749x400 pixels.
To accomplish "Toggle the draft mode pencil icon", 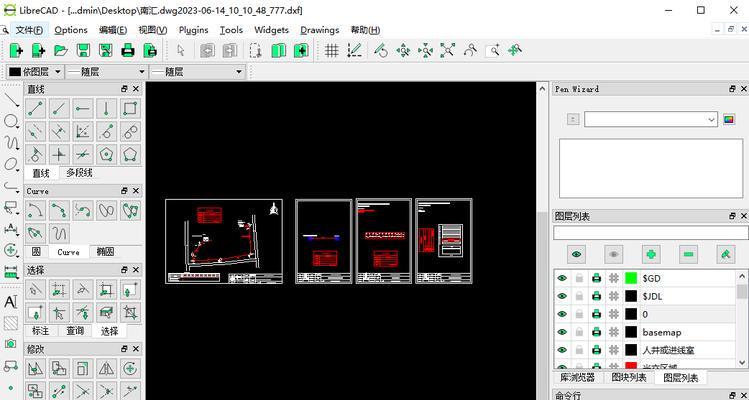I will coord(354,50).
